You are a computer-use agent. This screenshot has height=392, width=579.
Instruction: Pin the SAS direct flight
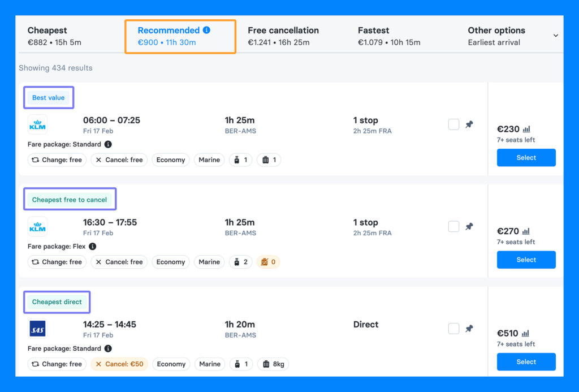click(x=469, y=329)
